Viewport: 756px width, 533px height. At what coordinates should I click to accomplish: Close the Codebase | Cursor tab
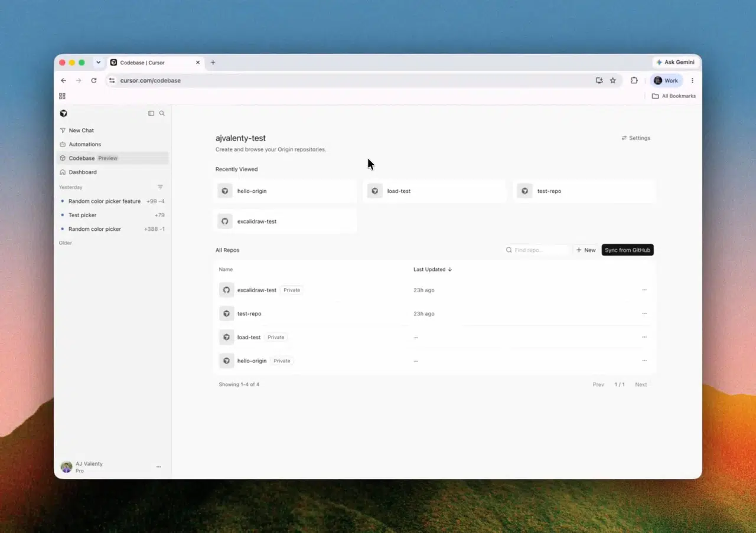click(x=198, y=62)
